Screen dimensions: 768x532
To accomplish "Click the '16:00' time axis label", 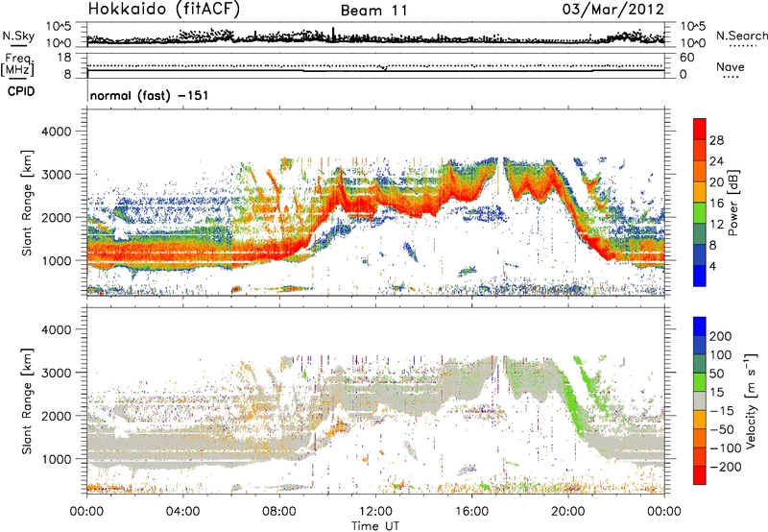I will (471, 512).
